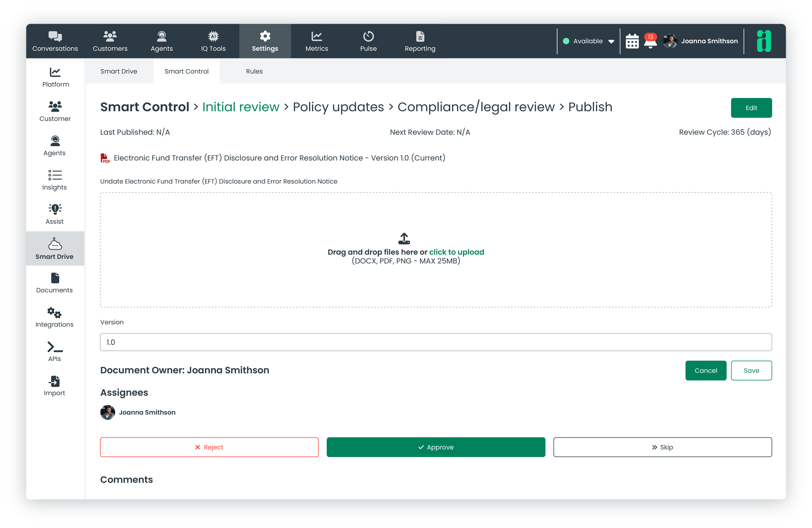Viewport: 812px width, 528px height.
Task: Switch to the Smart Control tab
Action: [x=186, y=71]
